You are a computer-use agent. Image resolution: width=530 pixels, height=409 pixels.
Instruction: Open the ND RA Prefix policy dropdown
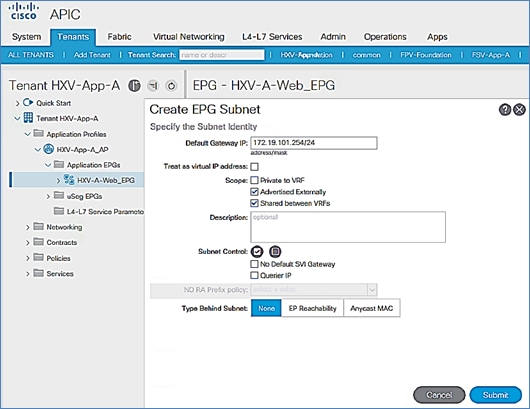tap(314, 290)
